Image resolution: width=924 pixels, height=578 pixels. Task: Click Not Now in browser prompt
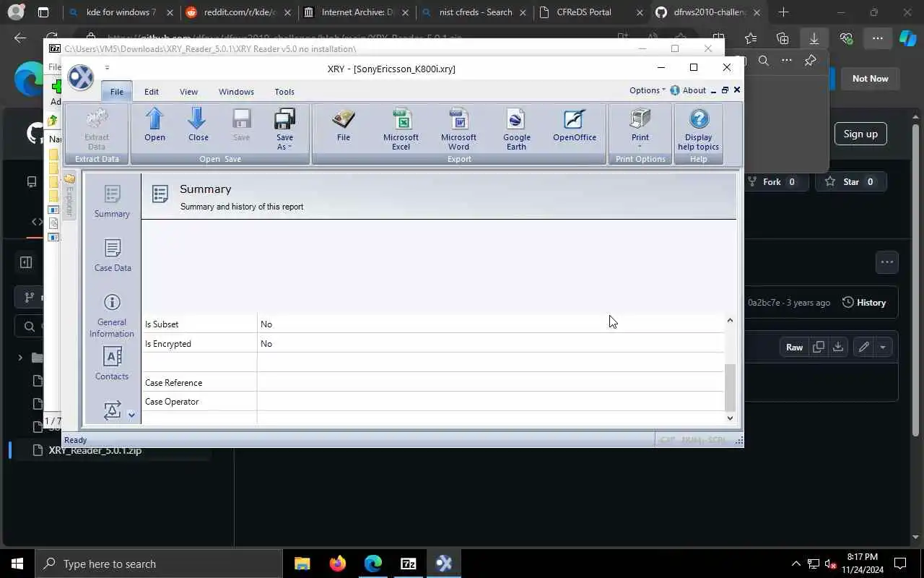coord(870,79)
